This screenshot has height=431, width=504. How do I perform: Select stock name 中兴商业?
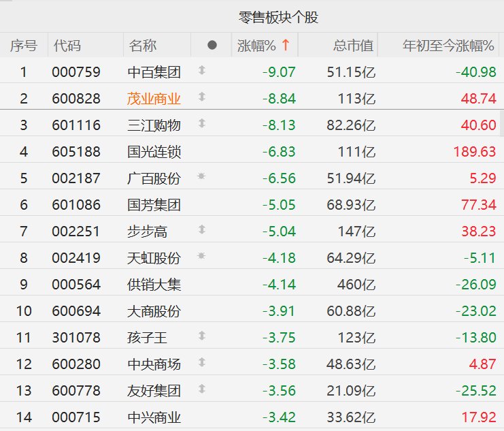(154, 417)
